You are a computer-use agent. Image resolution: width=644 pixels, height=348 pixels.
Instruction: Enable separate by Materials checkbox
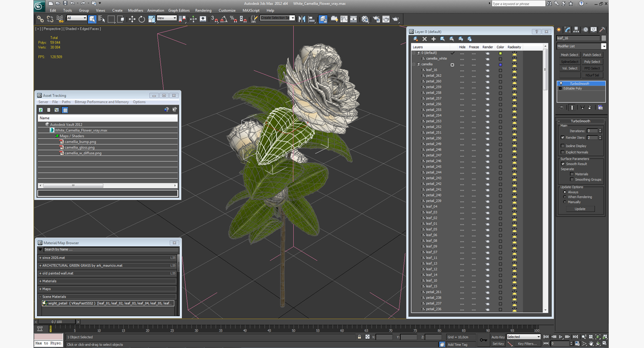coord(572,174)
